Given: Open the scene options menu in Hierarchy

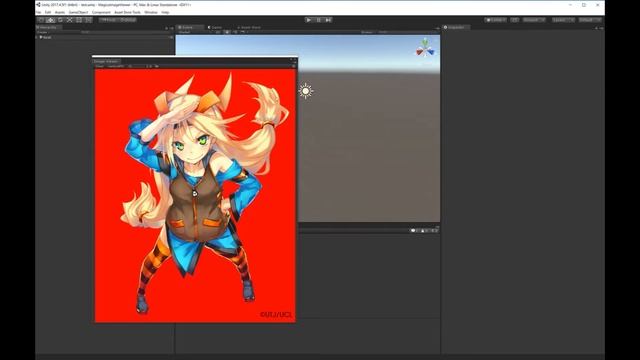Looking at the screenshot, I should coord(171,37).
